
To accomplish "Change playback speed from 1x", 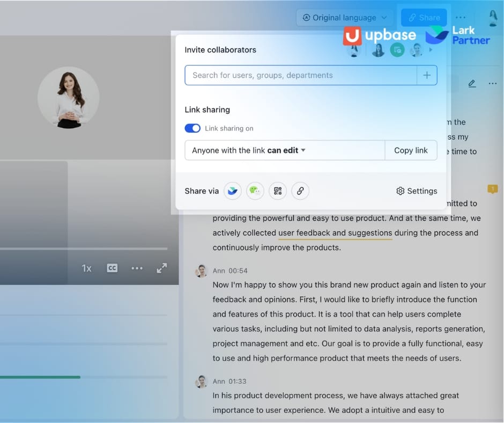I will pos(86,268).
